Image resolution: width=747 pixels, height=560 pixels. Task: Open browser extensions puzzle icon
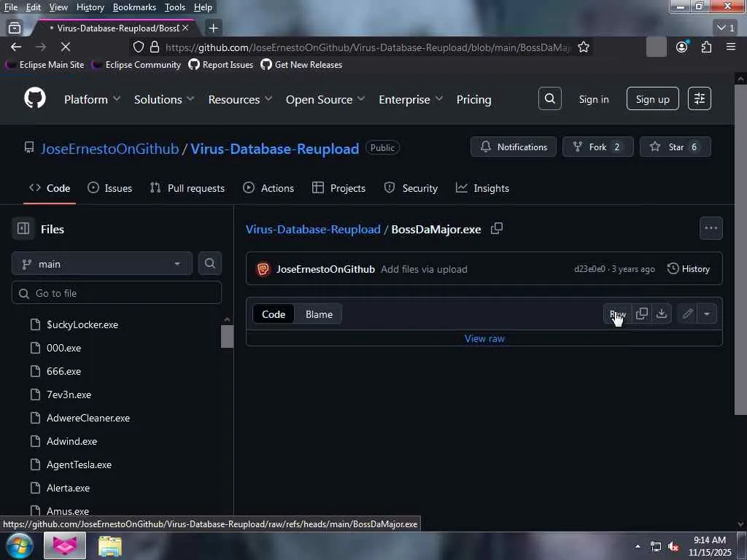click(706, 47)
